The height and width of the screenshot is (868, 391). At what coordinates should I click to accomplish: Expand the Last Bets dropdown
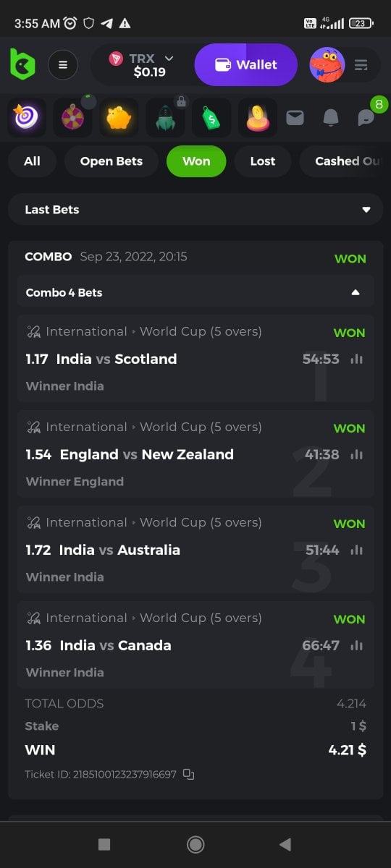(x=195, y=210)
